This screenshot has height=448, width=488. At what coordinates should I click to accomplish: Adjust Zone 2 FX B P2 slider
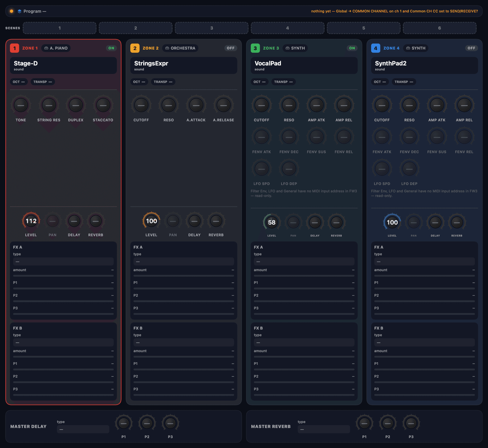pos(184,382)
